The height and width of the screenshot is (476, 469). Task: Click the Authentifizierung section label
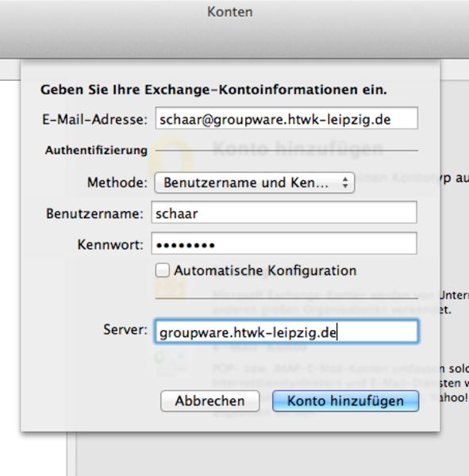(96, 150)
